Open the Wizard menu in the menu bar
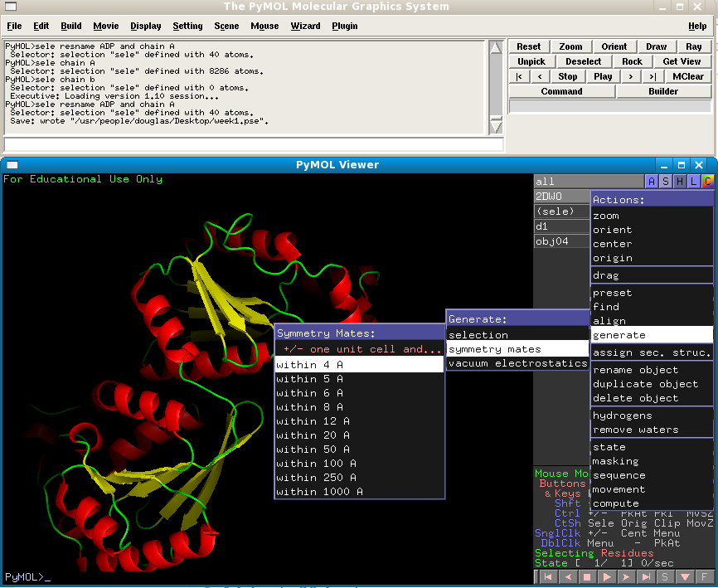The width and height of the screenshot is (718, 588). point(305,26)
